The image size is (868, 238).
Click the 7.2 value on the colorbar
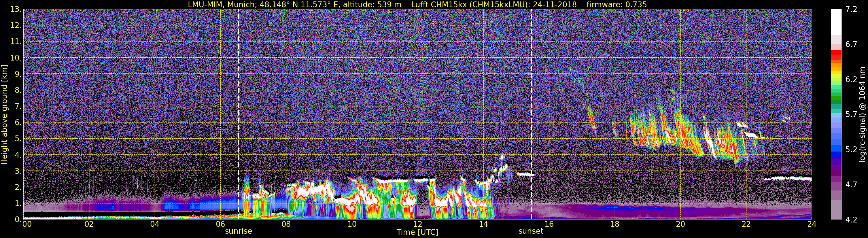click(851, 10)
